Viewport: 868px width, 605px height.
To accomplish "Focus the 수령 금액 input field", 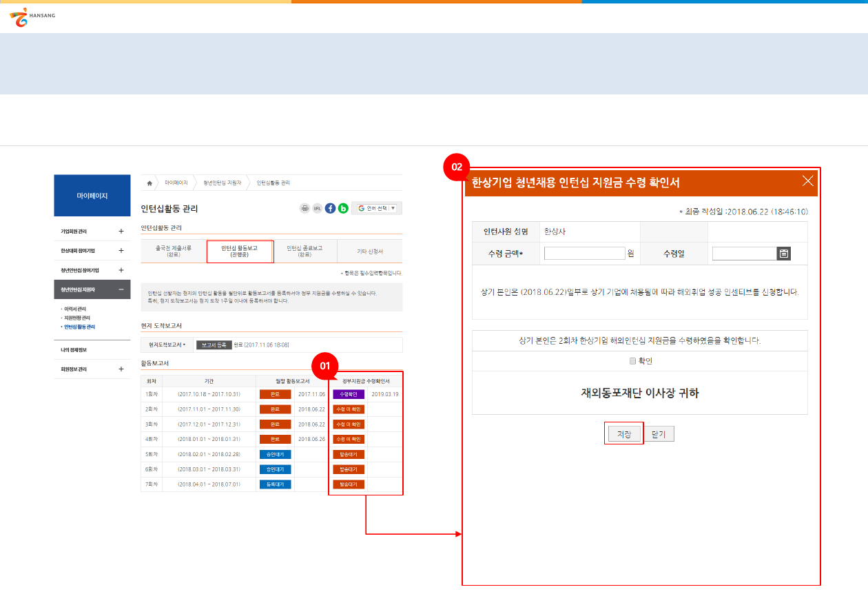I will (584, 254).
